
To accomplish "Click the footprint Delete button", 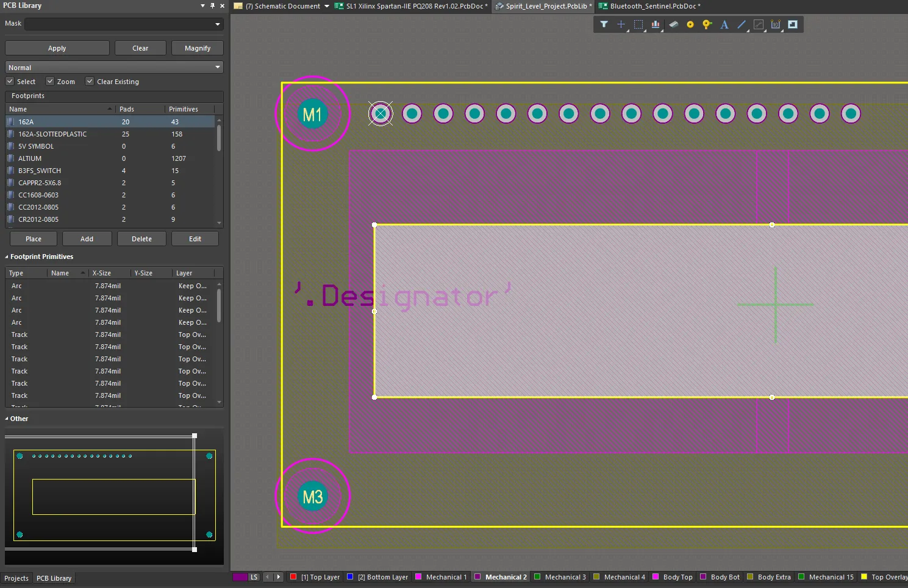I will (141, 239).
